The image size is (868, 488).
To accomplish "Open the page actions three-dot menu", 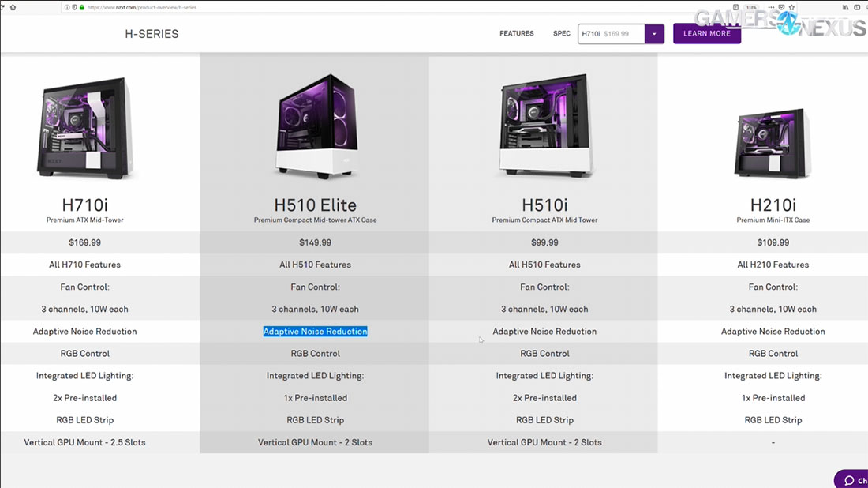I will click(x=771, y=7).
